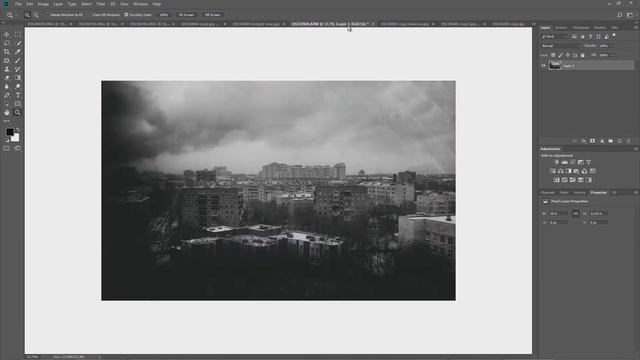
Task: Open the Opacity slider arrow
Action: 612,46
